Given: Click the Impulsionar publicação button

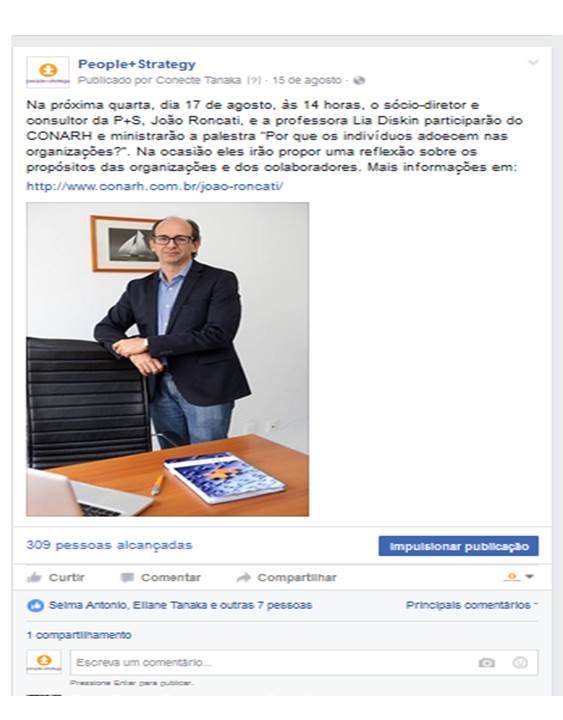Looking at the screenshot, I should coord(458,546).
